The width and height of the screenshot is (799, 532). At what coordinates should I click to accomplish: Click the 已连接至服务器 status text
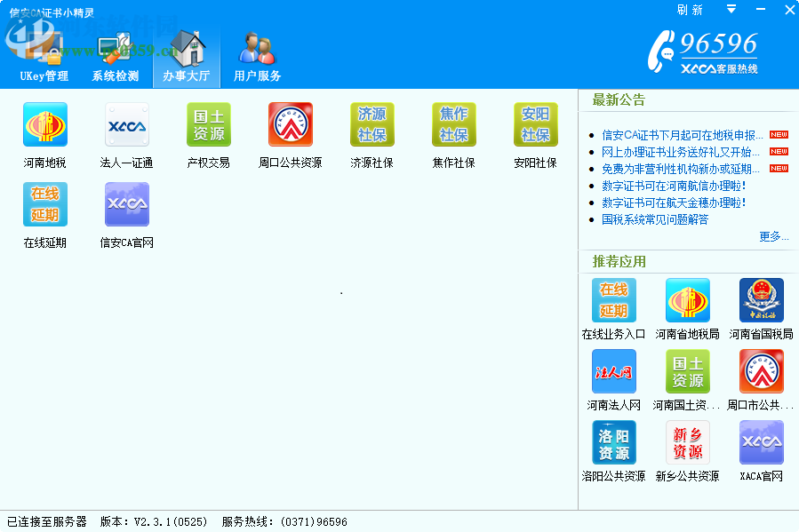pos(46,522)
